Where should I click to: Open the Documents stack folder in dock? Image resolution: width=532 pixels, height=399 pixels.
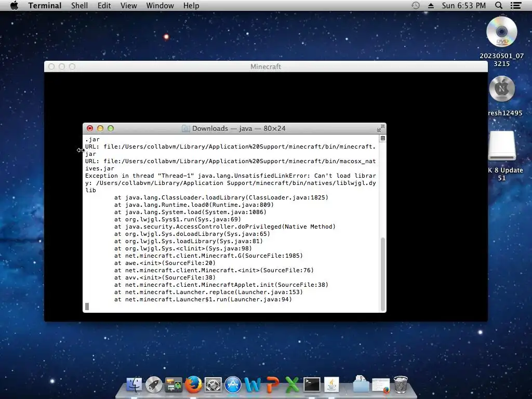[361, 384]
